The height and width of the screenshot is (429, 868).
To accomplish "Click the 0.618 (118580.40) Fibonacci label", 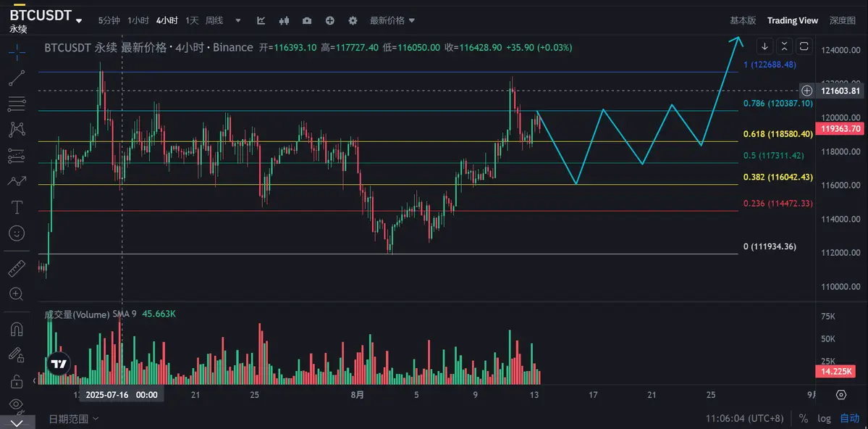I will [778, 134].
